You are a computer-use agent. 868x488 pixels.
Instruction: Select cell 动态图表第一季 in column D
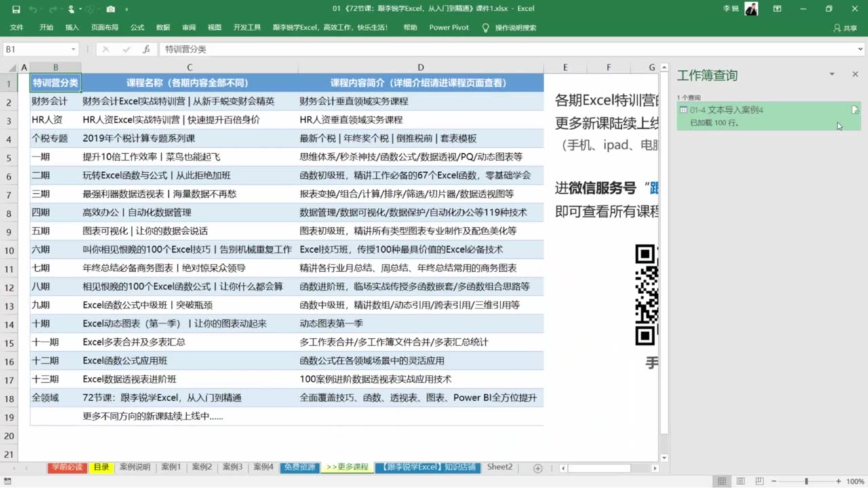pos(420,323)
